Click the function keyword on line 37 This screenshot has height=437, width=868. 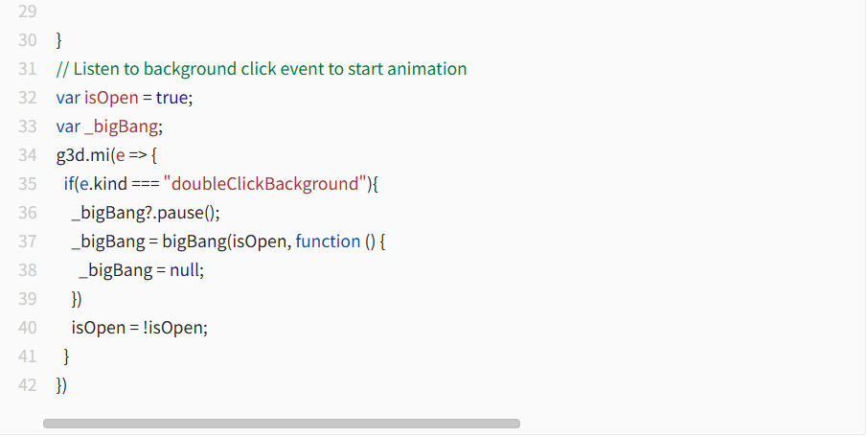click(328, 241)
